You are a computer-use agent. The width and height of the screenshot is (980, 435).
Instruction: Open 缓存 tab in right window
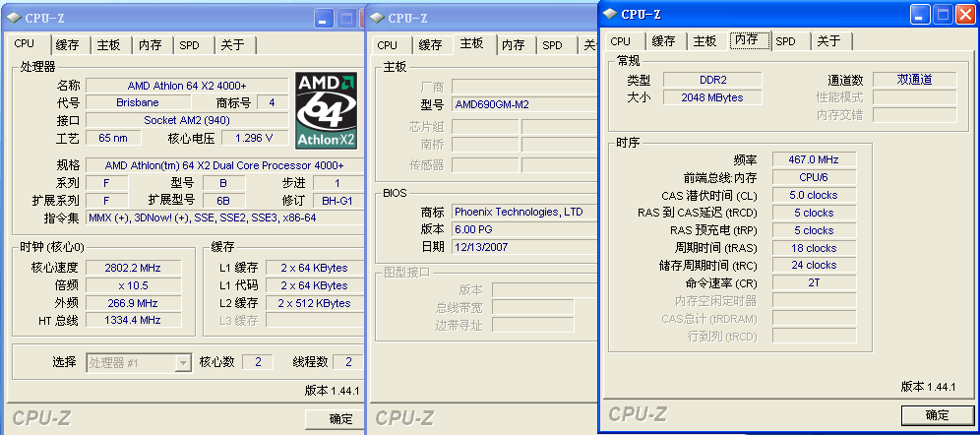[x=663, y=41]
